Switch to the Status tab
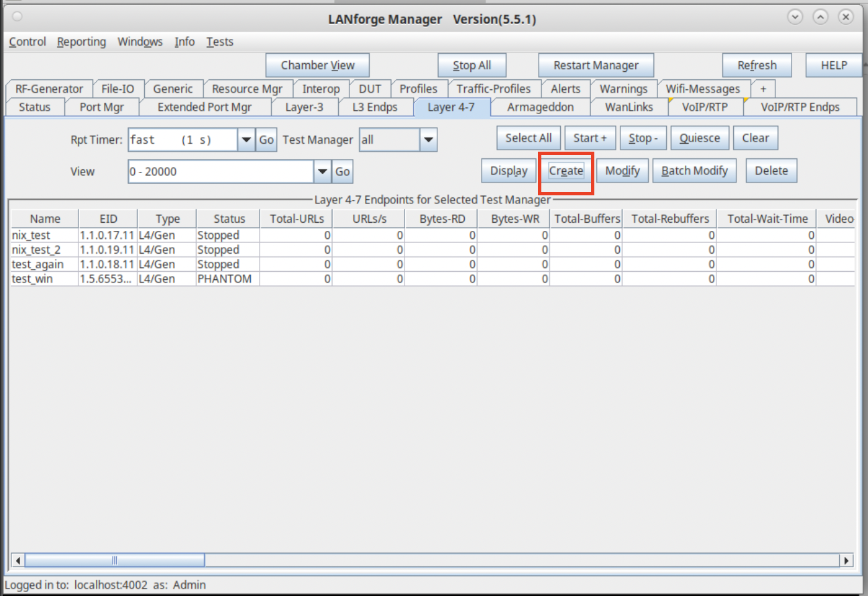Viewport: 868px width, 596px height. [35, 107]
